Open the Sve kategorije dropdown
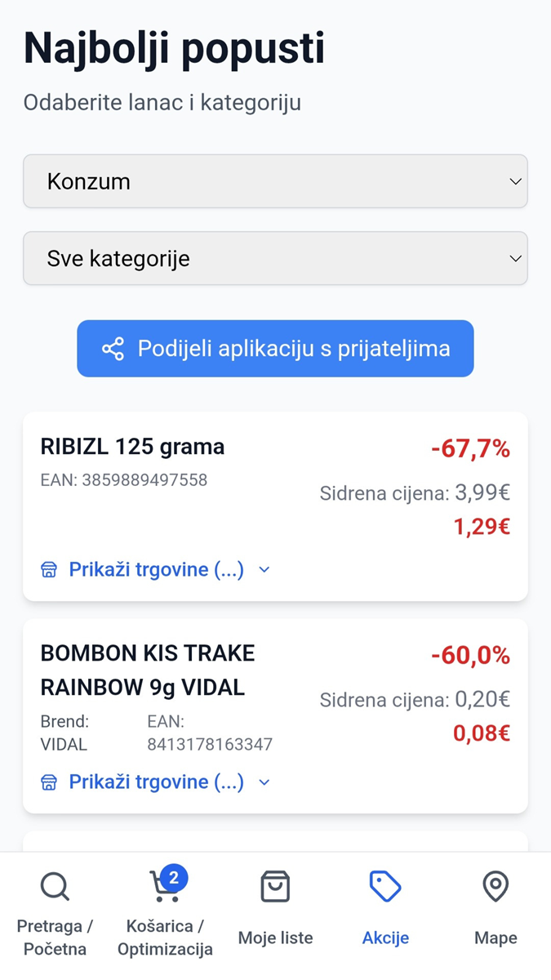Image resolution: width=551 pixels, height=980 pixels. click(275, 258)
